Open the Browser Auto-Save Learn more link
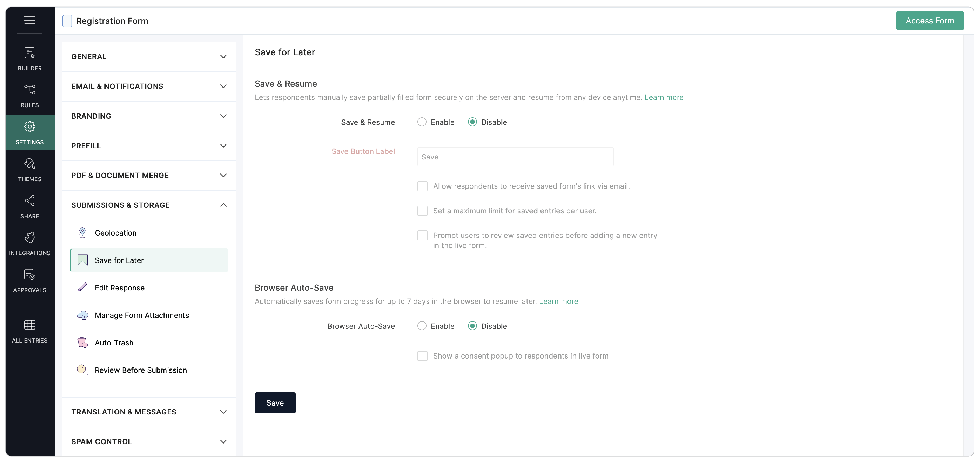Viewport: 980px width, 461px height. [559, 301]
